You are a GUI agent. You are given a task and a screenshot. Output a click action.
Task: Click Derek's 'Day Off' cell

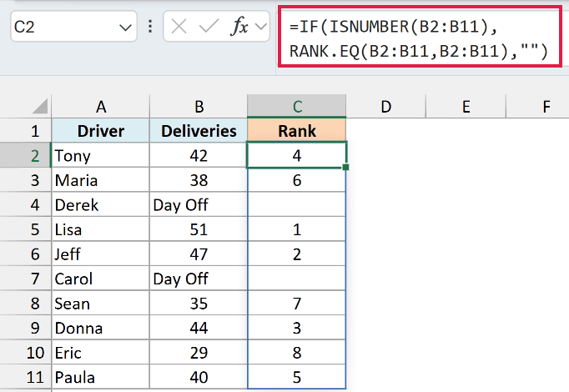[199, 204]
